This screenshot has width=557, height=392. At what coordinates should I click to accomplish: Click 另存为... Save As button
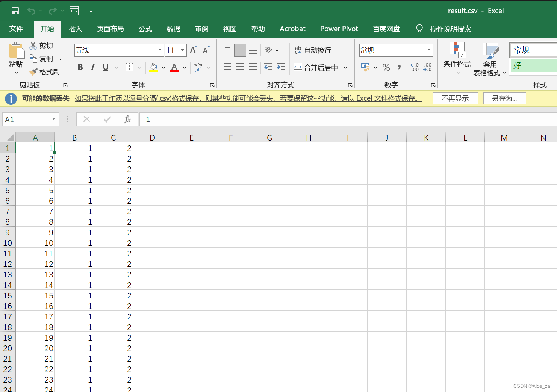click(x=504, y=98)
